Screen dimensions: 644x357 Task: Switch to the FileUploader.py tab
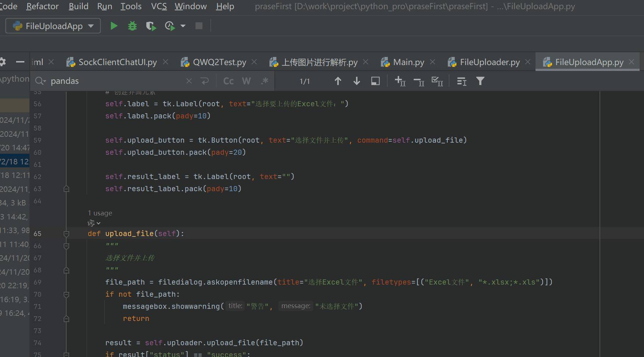point(490,62)
